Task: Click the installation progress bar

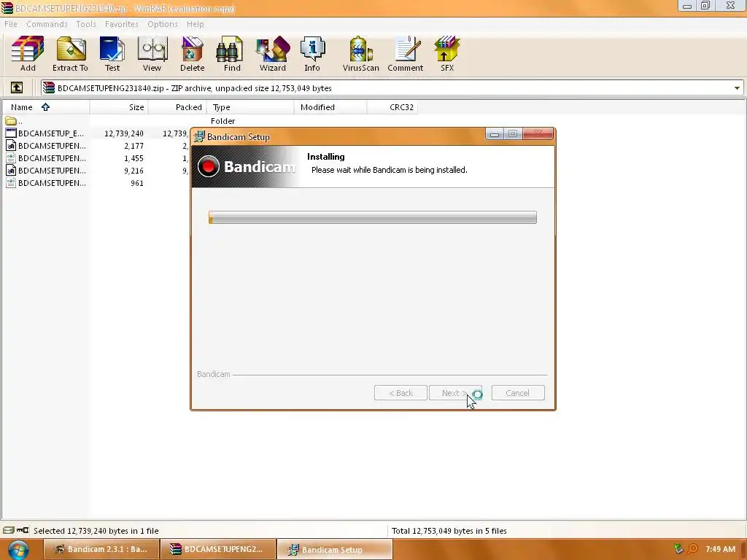Action: 373,217
